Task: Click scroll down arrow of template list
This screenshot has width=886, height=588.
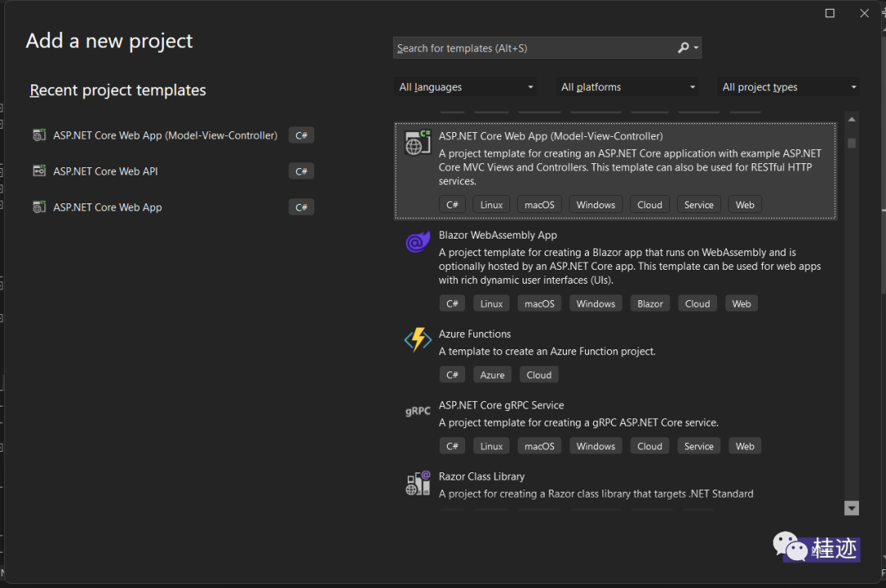Action: (852, 508)
